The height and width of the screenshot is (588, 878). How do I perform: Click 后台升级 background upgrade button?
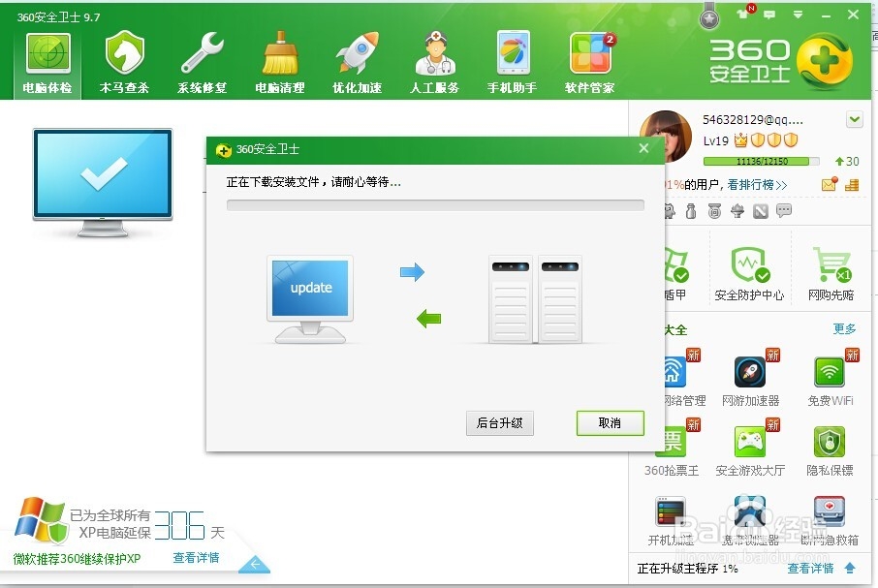pos(499,423)
